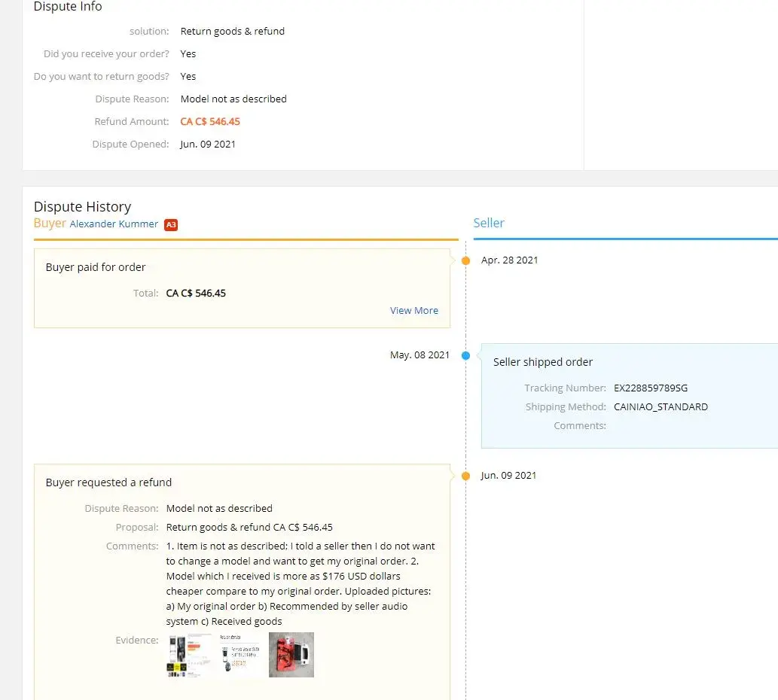Click the 'Seller shipped order' card title
The image size is (778, 700).
pyautogui.click(x=542, y=362)
